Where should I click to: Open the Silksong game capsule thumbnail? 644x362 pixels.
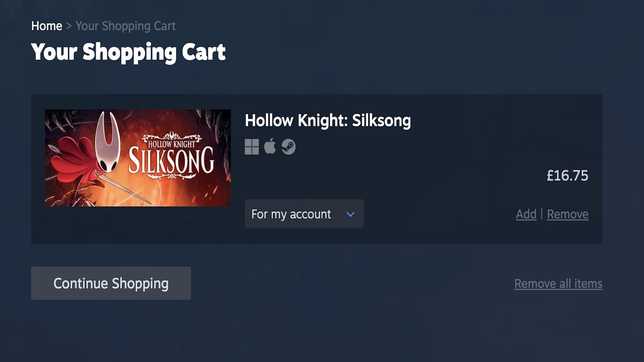[138, 158]
